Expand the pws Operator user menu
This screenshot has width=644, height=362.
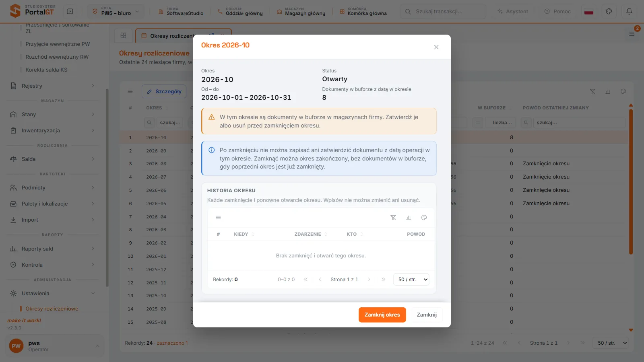tap(54, 346)
